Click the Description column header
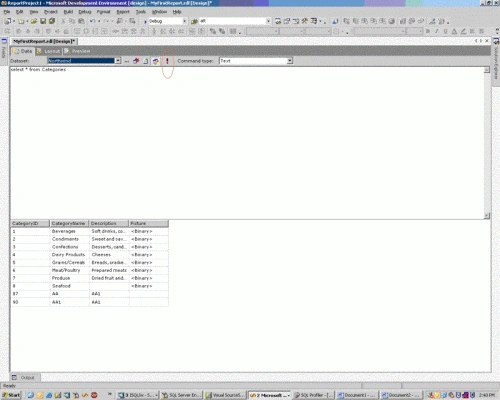500x400 pixels. click(109, 223)
